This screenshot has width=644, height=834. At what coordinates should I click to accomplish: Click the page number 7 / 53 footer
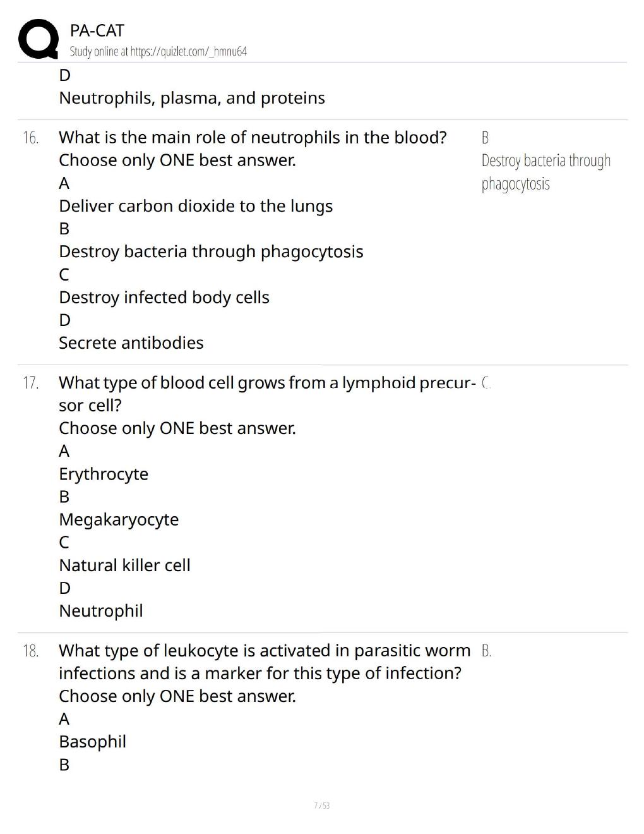click(x=322, y=806)
